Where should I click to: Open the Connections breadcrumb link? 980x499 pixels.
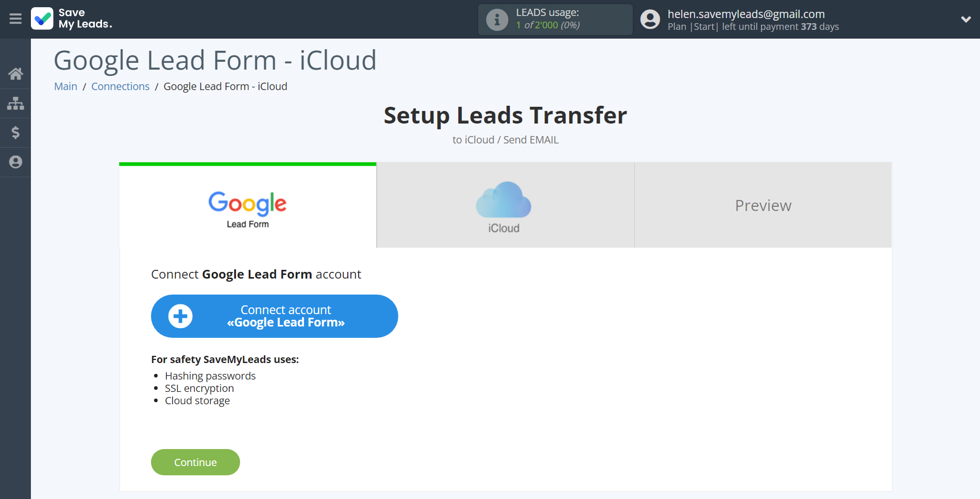click(x=121, y=87)
